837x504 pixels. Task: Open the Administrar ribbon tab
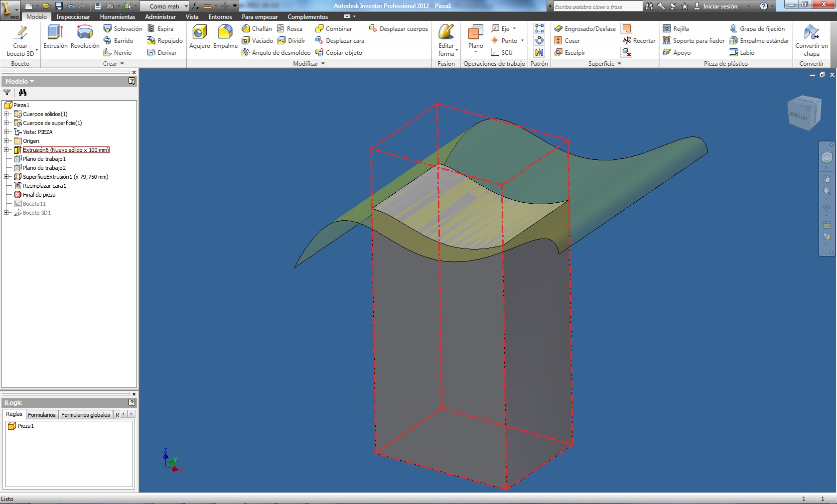point(160,17)
